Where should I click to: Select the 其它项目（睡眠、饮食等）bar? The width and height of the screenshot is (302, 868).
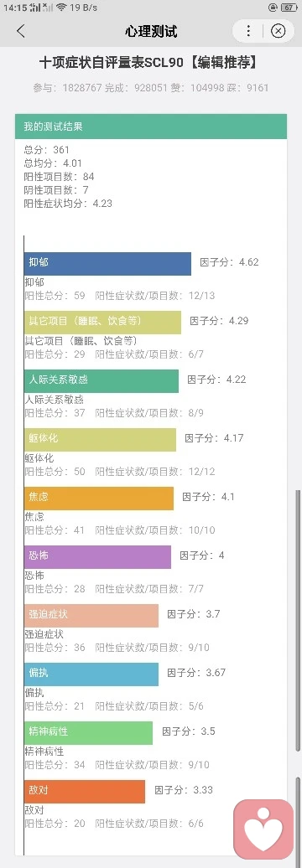pos(102,323)
